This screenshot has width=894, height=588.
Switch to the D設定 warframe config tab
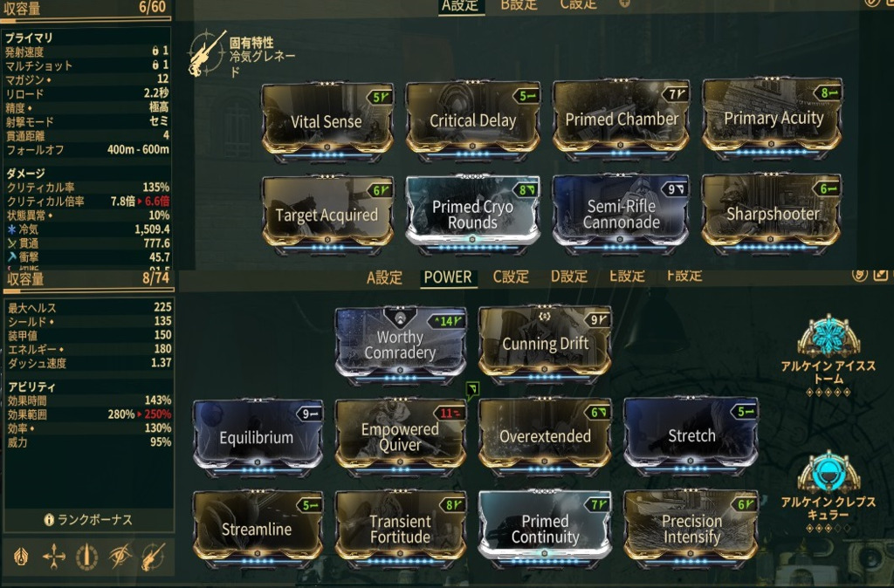[568, 277]
